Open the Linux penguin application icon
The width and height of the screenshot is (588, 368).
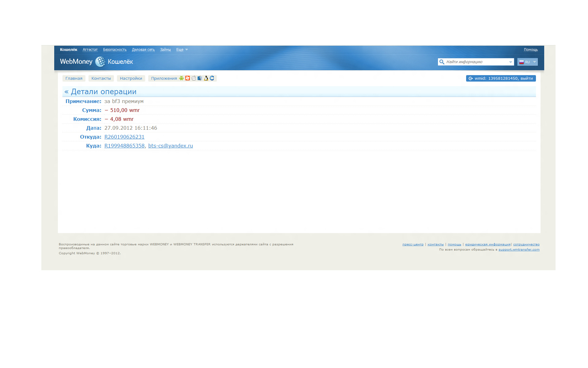[x=206, y=78]
